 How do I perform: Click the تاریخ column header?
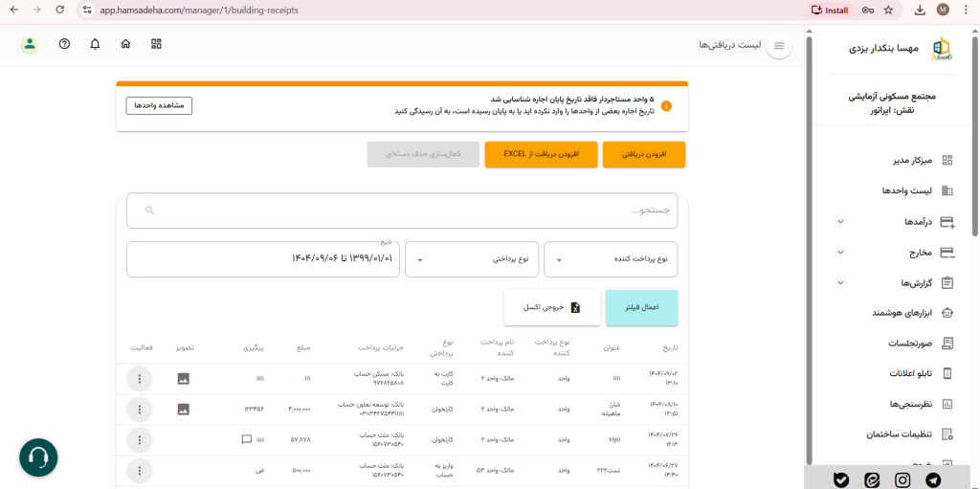(670, 347)
